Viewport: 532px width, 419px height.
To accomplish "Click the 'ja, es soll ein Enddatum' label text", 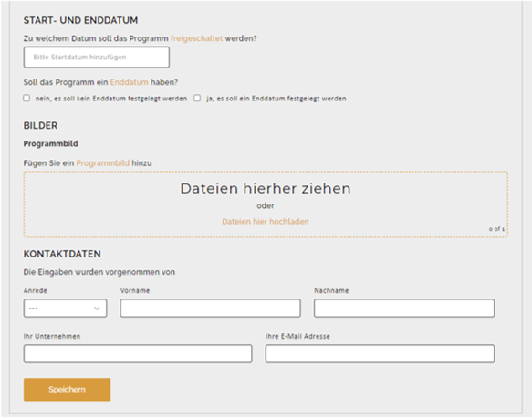I will pos(276,99).
